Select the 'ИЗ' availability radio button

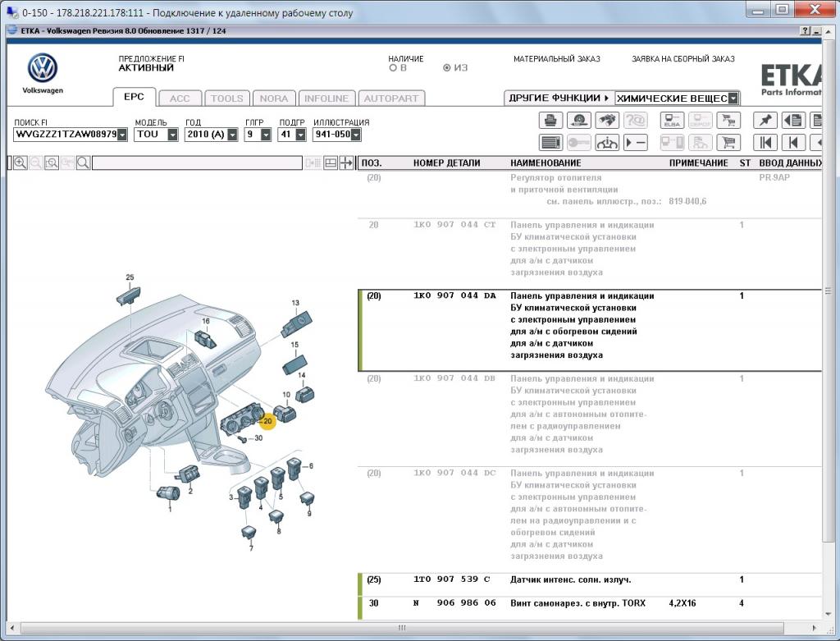tap(447, 68)
